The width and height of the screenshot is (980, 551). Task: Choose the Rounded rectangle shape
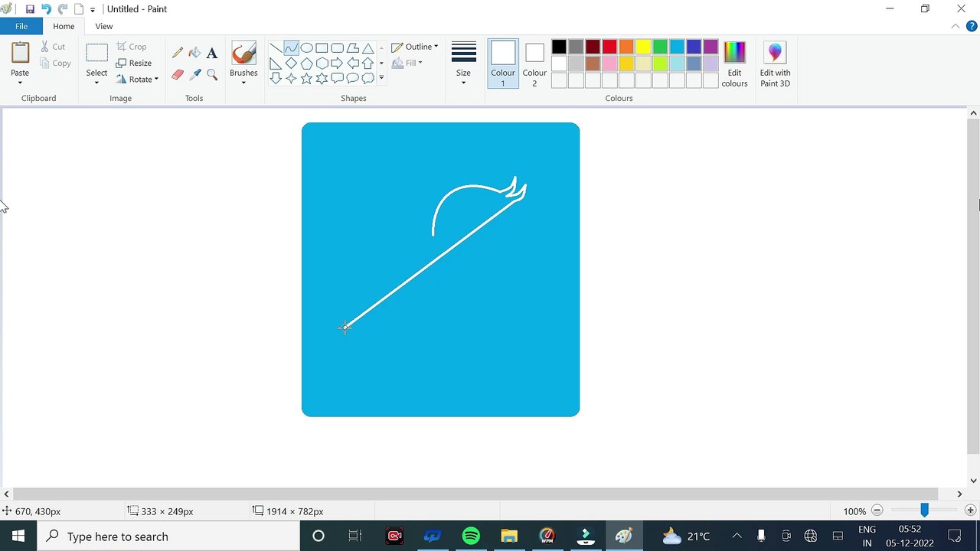[x=337, y=47]
